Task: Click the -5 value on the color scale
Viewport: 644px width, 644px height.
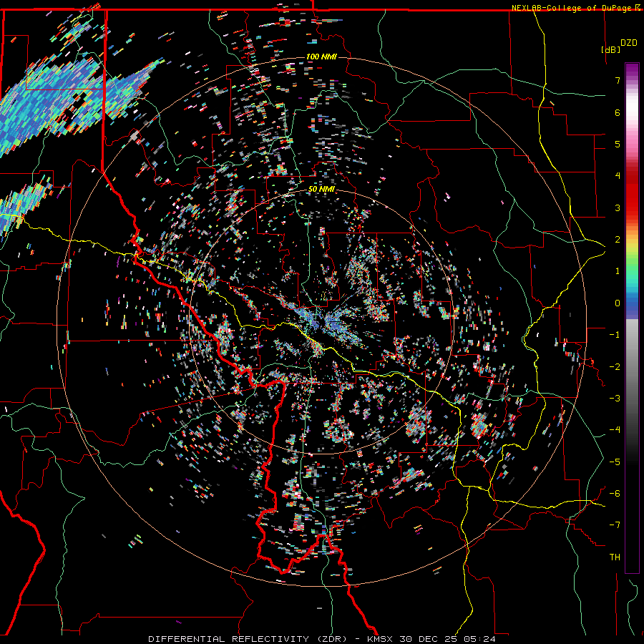Action: point(615,462)
